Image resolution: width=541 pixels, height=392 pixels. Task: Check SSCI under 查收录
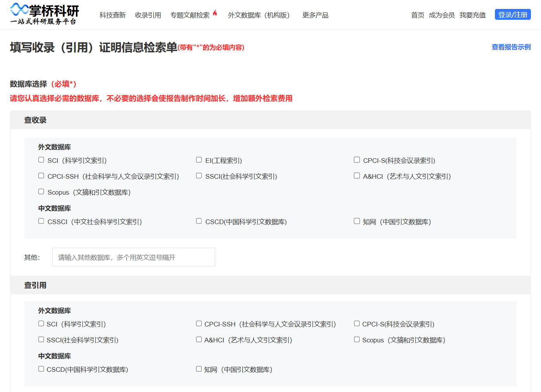[x=199, y=176]
